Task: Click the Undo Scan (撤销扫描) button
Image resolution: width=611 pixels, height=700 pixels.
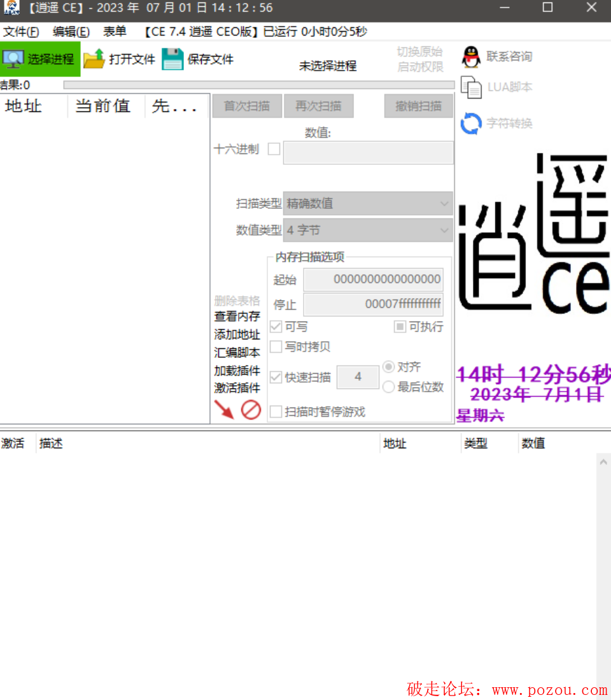Action: (x=418, y=106)
